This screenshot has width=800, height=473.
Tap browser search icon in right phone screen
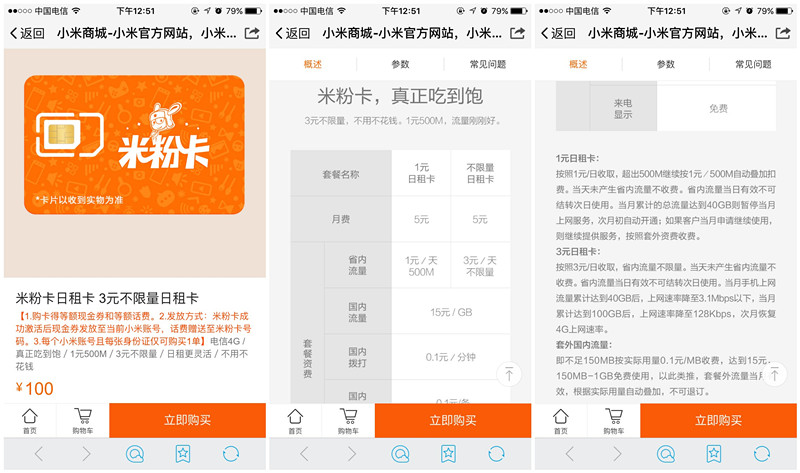(x=665, y=454)
